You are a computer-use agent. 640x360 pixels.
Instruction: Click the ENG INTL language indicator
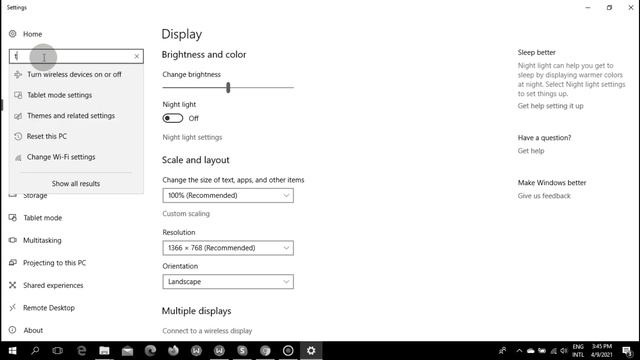pyautogui.click(x=578, y=351)
